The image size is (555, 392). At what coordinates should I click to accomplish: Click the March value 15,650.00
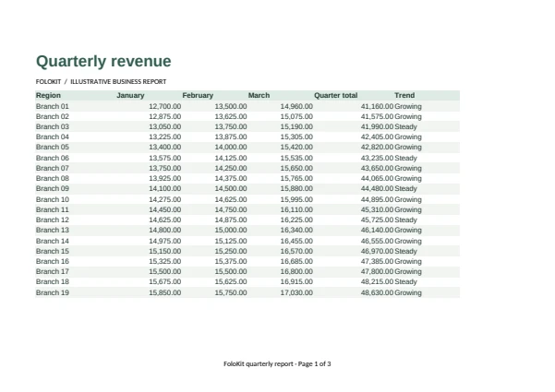[296, 168]
